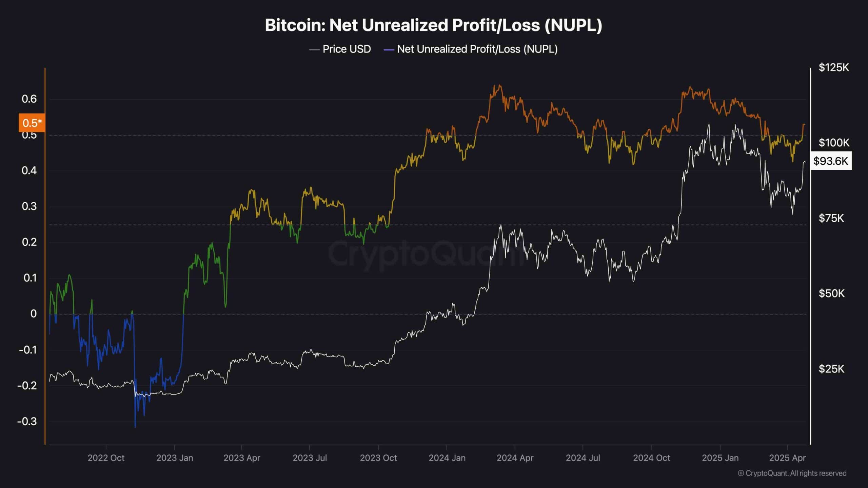Click the CryptoQuant All rights reserved text
Screen dimensions: 868x488
coord(792,473)
